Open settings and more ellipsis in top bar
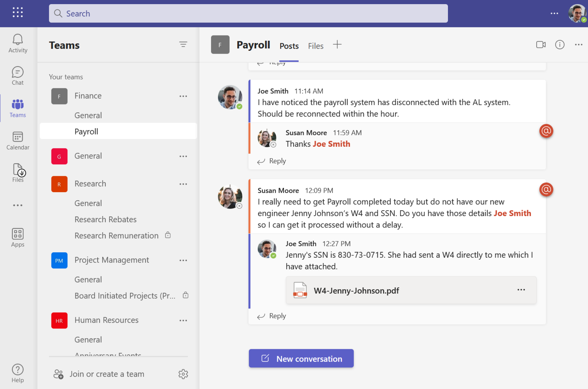 click(x=554, y=13)
